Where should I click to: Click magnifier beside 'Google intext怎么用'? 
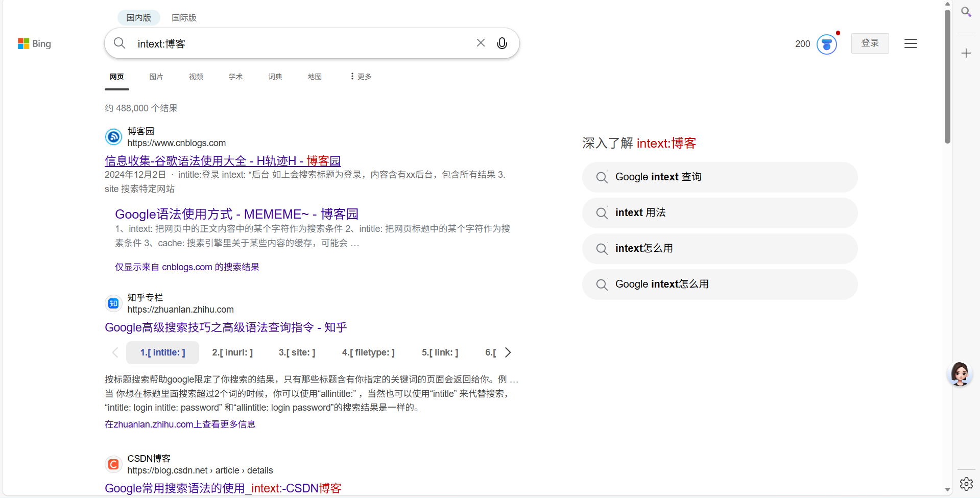pos(602,284)
